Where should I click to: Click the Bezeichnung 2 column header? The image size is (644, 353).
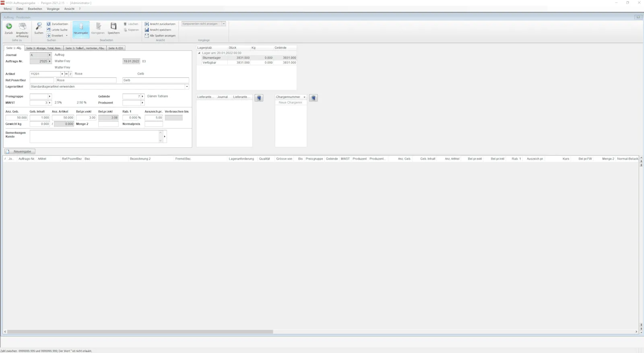pyautogui.click(x=151, y=159)
